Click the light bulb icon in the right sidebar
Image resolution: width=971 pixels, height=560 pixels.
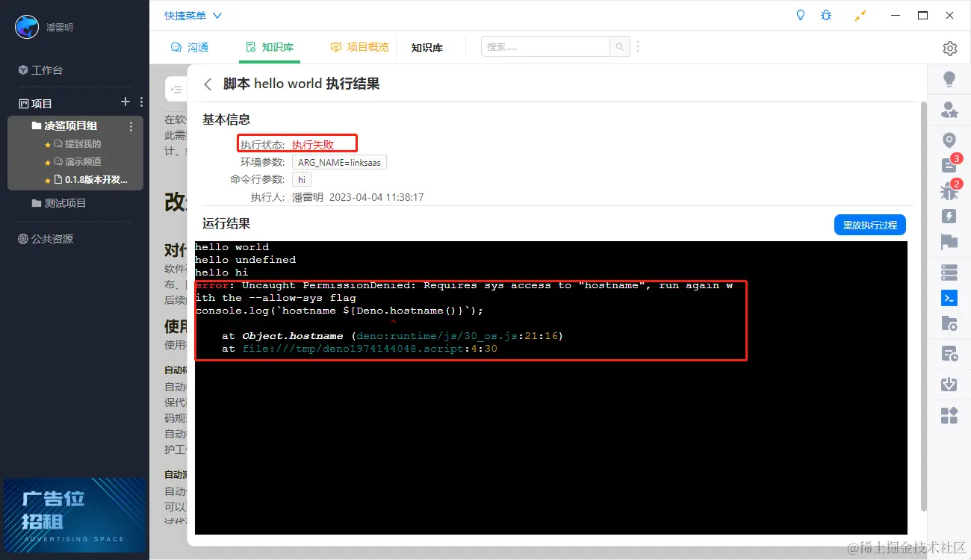click(949, 79)
